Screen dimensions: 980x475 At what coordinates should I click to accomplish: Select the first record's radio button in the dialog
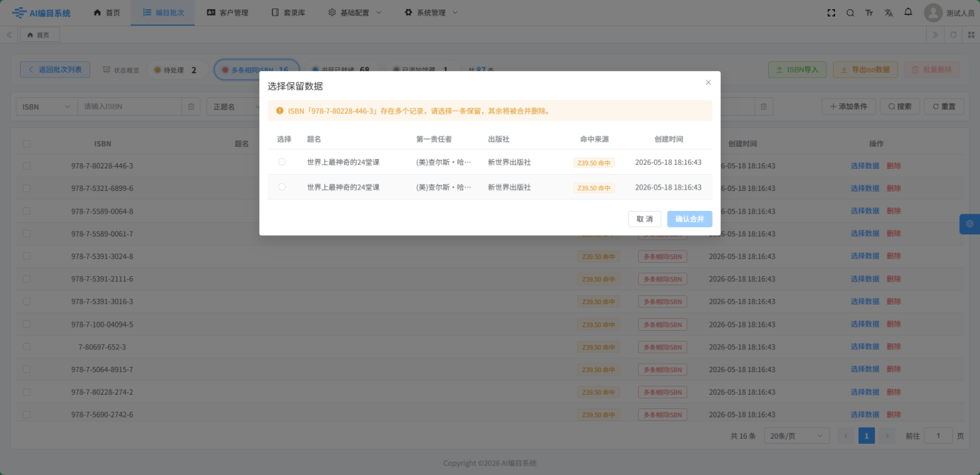tap(282, 162)
